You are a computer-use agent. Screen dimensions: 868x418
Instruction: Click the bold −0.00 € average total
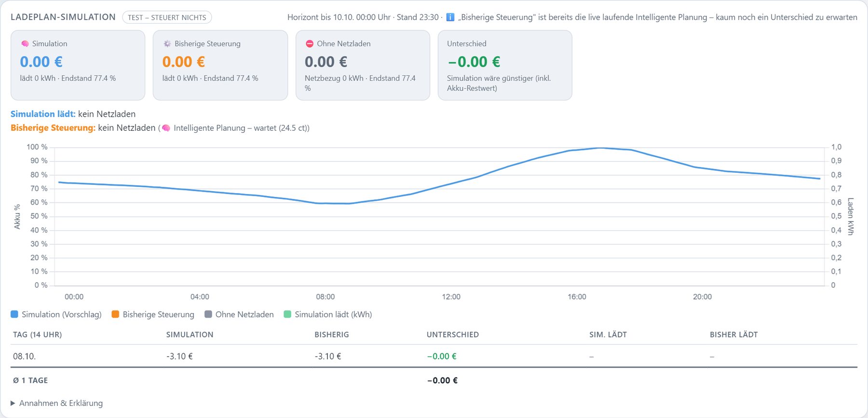point(442,380)
